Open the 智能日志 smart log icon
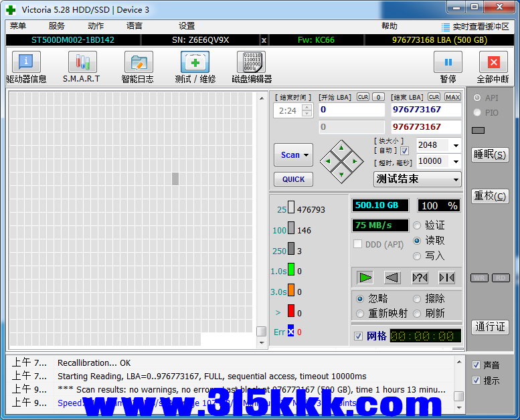Viewport: 520px width, 420px height. point(138,63)
